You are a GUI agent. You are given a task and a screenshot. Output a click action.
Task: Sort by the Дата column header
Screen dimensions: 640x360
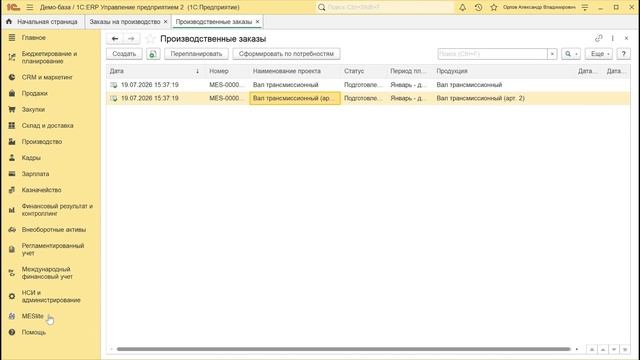155,71
